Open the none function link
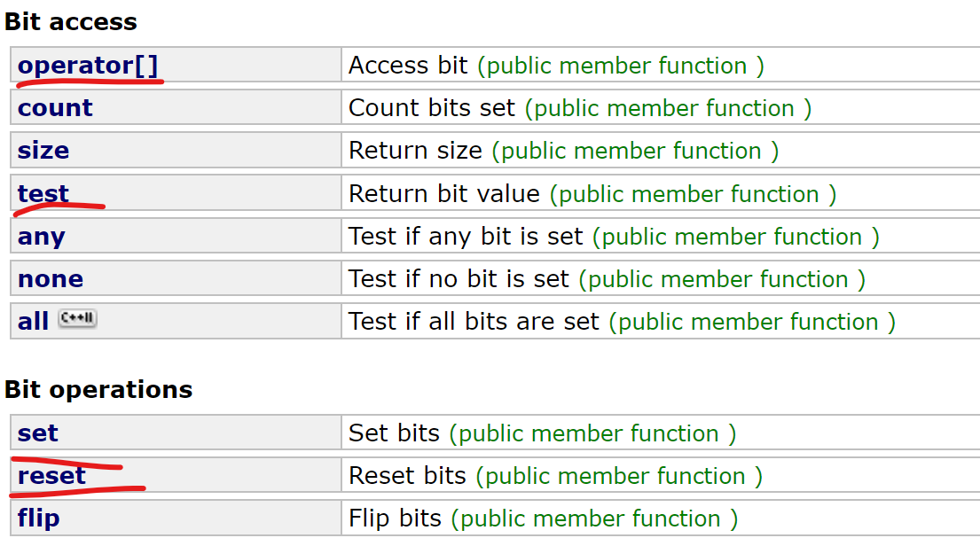This screenshot has width=980, height=538. coord(51,279)
